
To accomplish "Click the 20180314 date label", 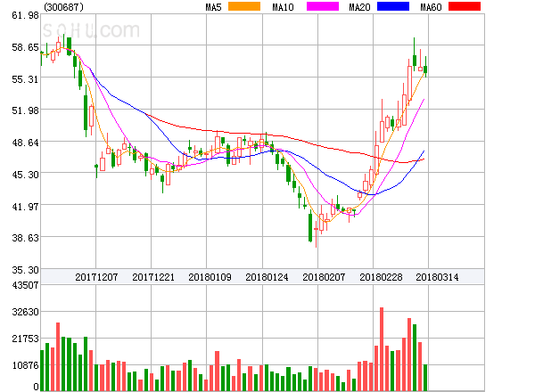I will coord(437,277).
